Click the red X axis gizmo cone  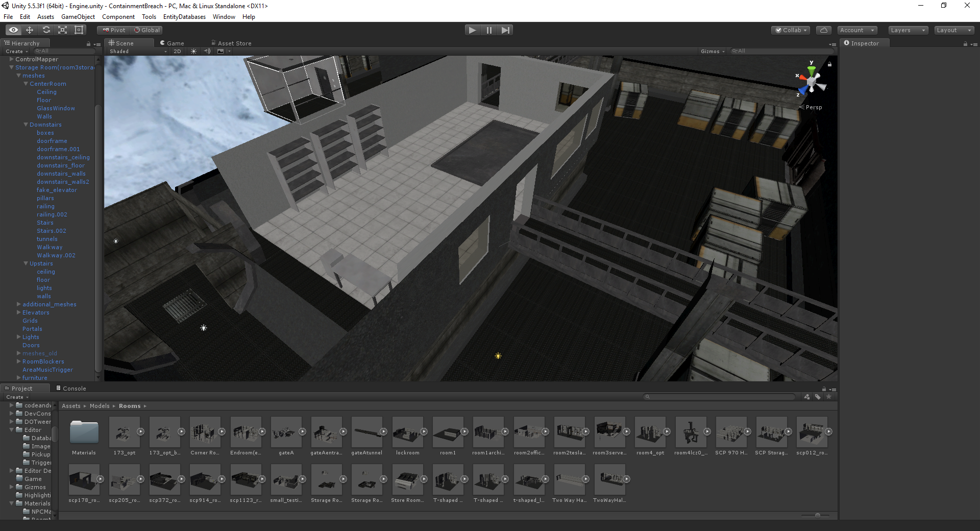802,79
